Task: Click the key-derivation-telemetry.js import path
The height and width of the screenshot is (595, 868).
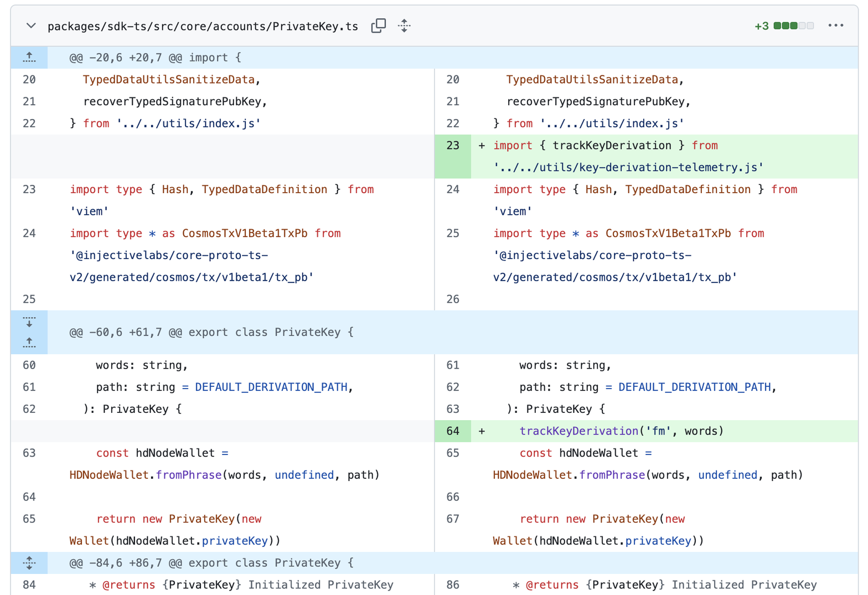Action: click(628, 167)
